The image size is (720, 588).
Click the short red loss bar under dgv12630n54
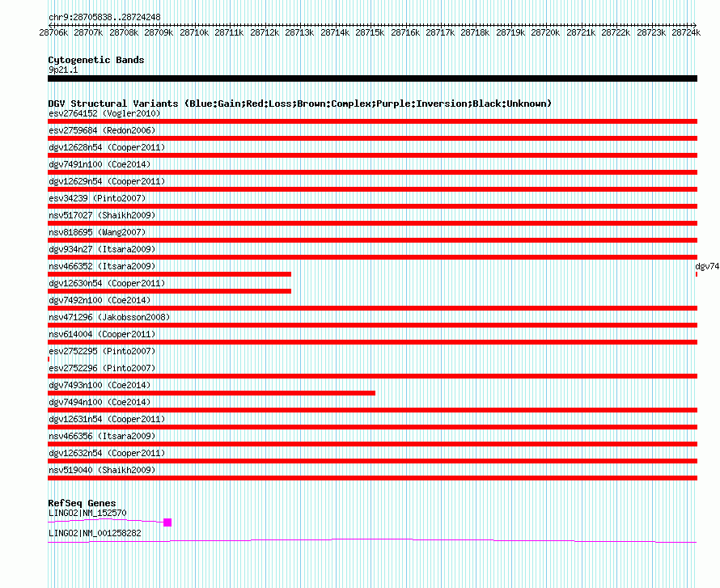click(x=169, y=291)
